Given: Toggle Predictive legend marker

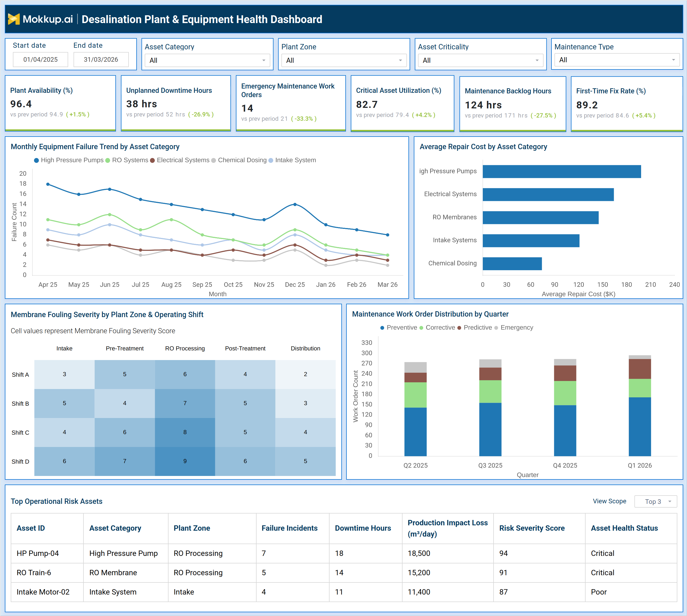Looking at the screenshot, I should click(x=459, y=328).
